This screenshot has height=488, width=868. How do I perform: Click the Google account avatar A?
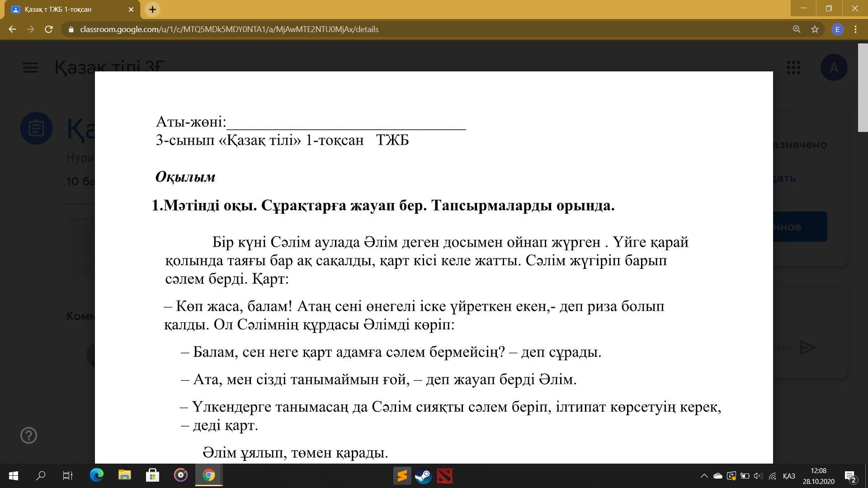click(x=834, y=68)
